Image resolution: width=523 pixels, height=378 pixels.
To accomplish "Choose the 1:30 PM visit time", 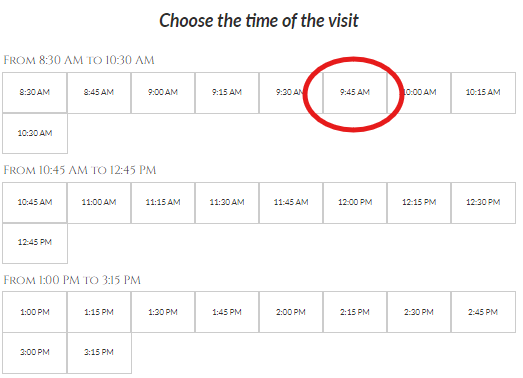I will (163, 312).
